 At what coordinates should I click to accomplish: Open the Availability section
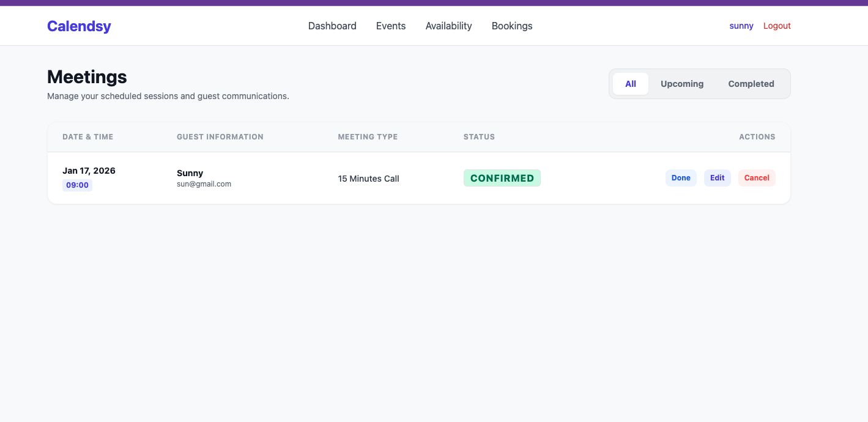pos(448,26)
